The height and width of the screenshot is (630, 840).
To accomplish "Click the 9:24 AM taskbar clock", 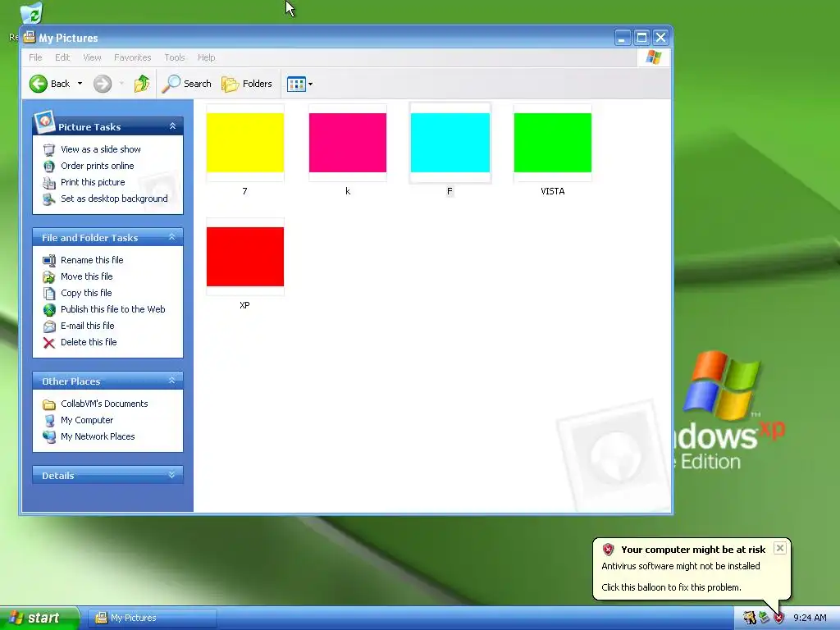I will pos(810,619).
